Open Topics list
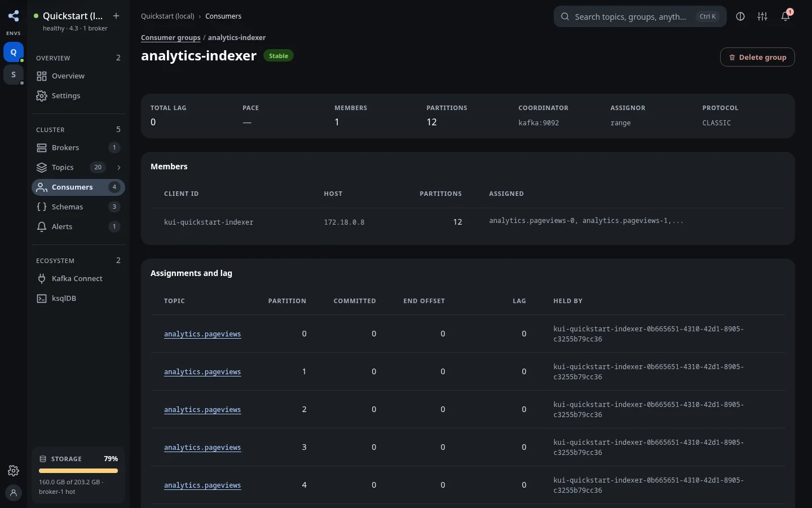812x508 pixels. click(70, 168)
